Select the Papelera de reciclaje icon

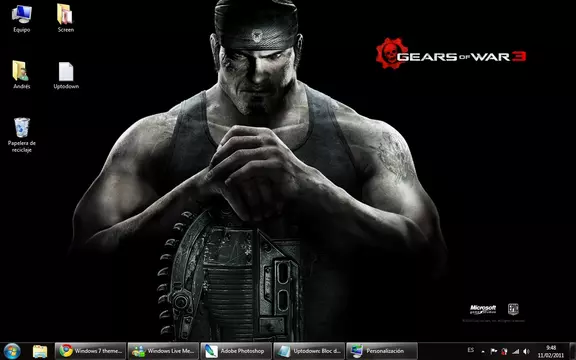[22, 135]
